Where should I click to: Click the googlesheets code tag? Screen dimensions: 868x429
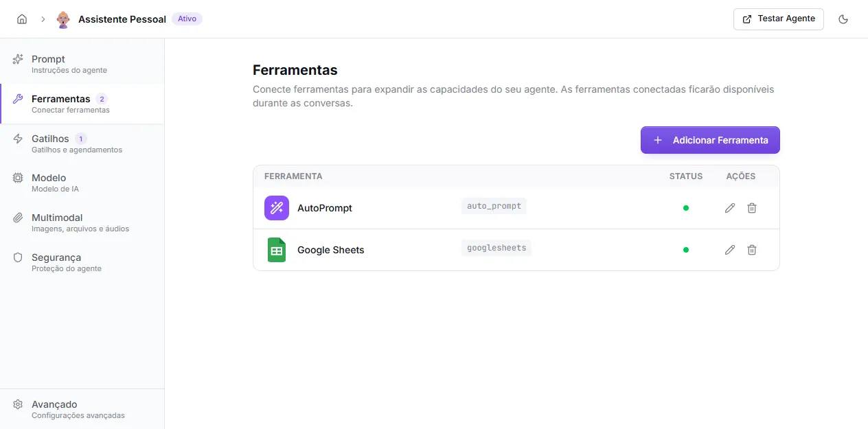496,248
